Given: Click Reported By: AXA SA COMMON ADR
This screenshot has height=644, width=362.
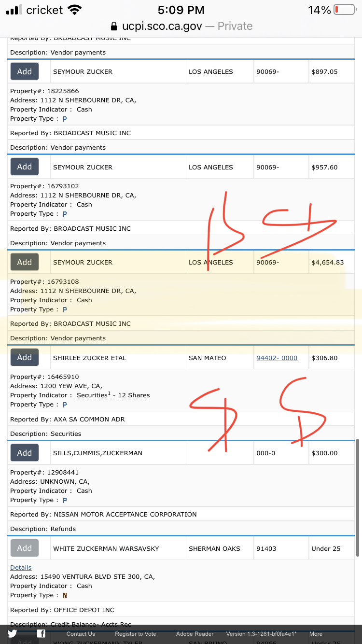Looking at the screenshot, I should [68, 419].
